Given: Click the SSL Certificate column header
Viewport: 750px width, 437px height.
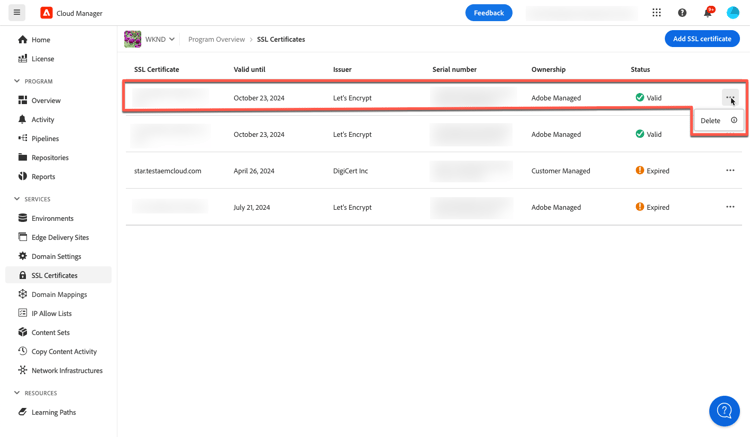Looking at the screenshot, I should 156,69.
